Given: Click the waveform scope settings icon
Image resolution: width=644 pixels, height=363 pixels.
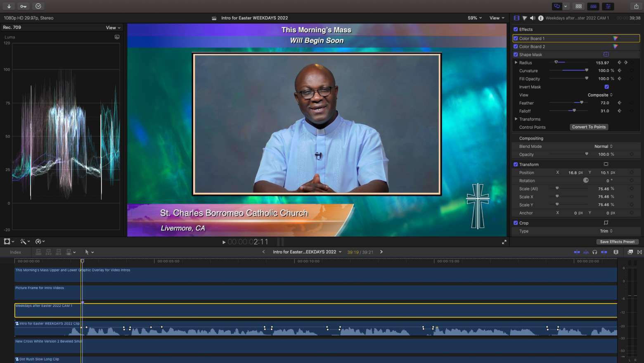Looking at the screenshot, I should pos(117,37).
